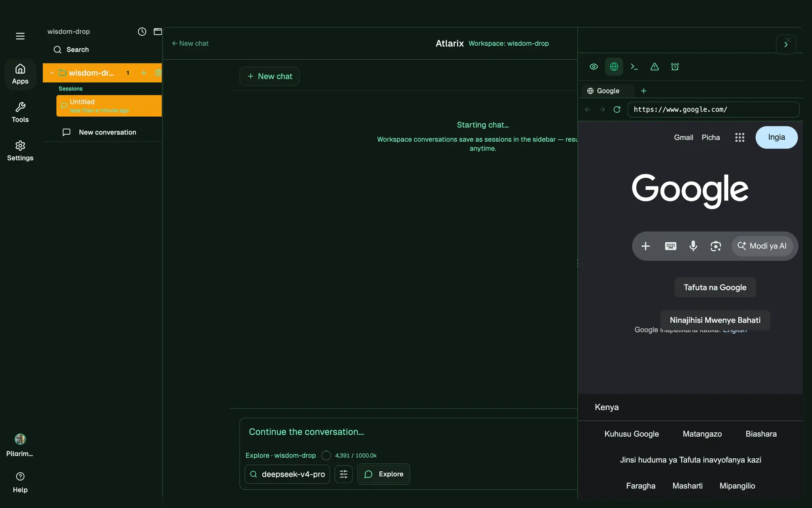The width and height of the screenshot is (812, 508).
Task: Open the on-screen keyboard icon
Action: [670, 246]
